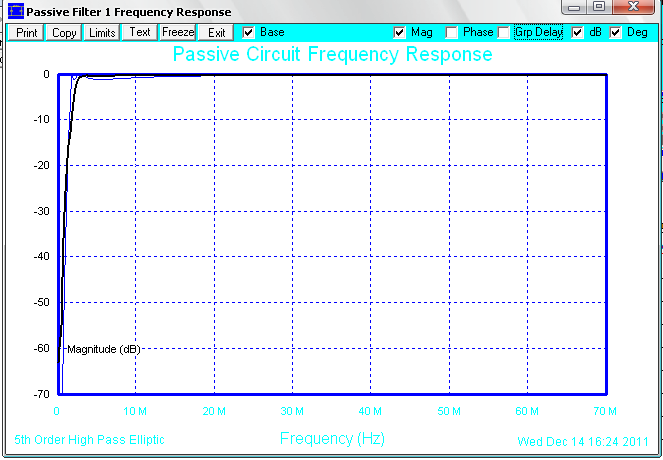Click the '70 M' frequency axis label

click(605, 411)
